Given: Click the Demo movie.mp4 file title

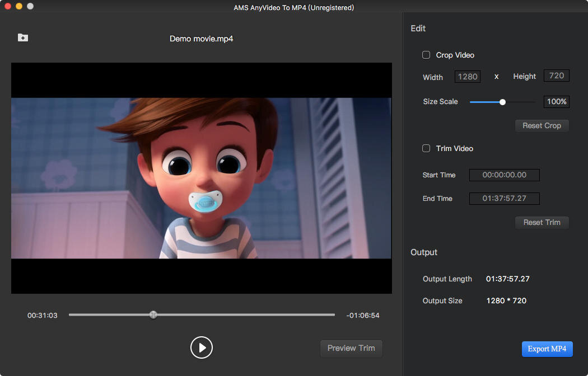Looking at the screenshot, I should tap(202, 39).
